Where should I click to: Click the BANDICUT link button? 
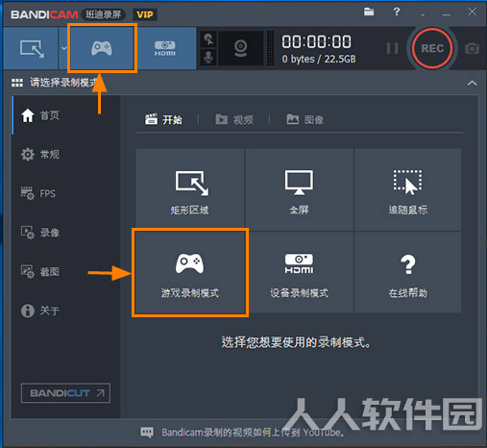point(65,393)
